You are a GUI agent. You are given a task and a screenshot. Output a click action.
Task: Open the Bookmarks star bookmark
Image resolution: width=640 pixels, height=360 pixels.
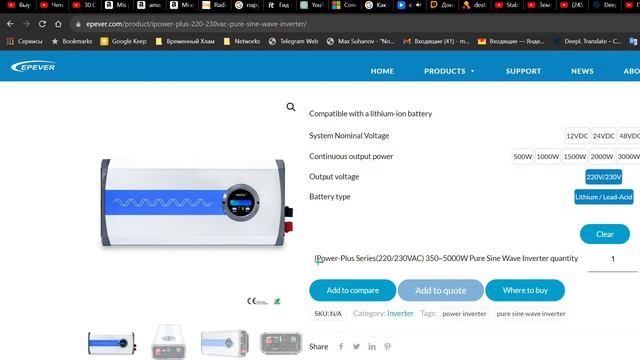coord(72,41)
